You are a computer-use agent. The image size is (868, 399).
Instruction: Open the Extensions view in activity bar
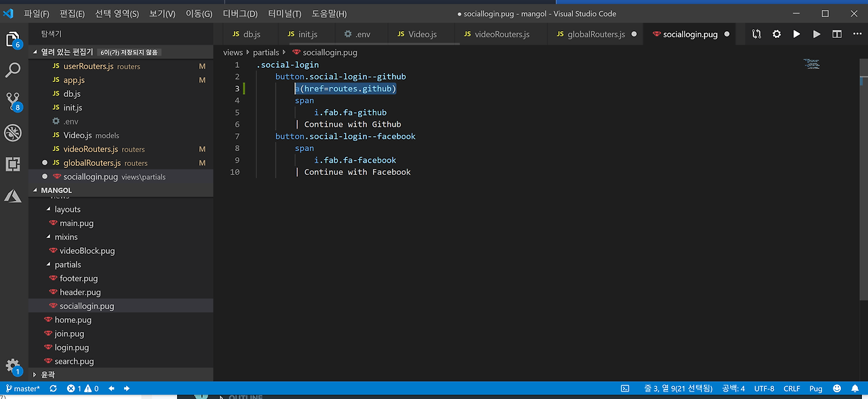[13, 164]
